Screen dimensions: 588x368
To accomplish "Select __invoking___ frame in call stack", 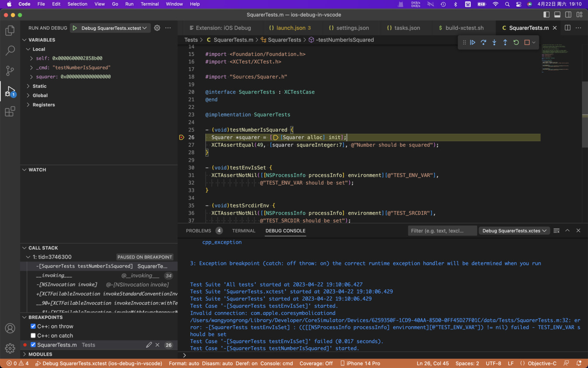I will coord(99,276).
